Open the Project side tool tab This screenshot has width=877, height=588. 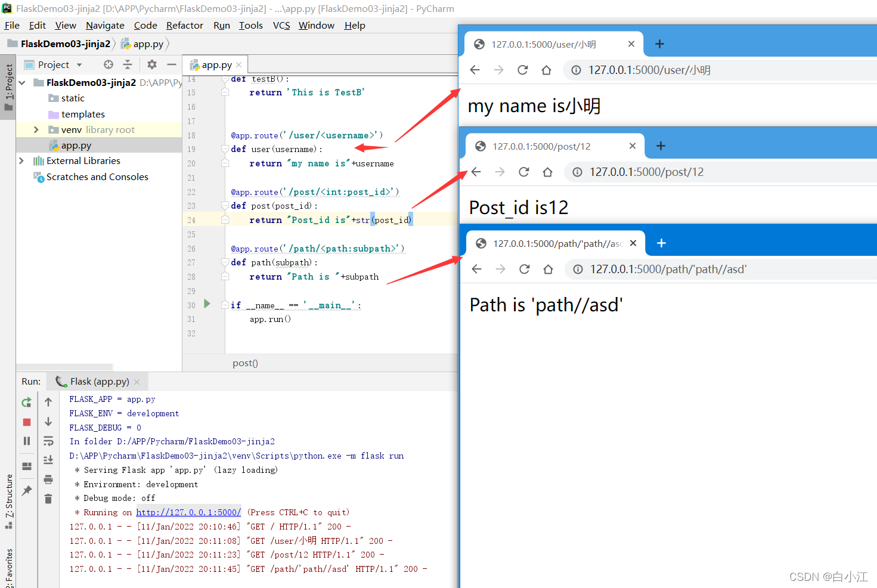click(8, 88)
